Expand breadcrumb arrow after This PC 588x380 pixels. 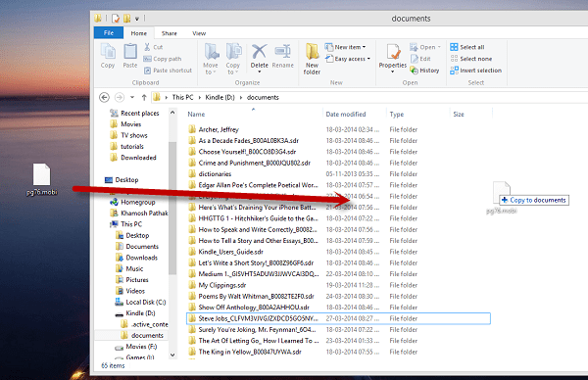200,97
